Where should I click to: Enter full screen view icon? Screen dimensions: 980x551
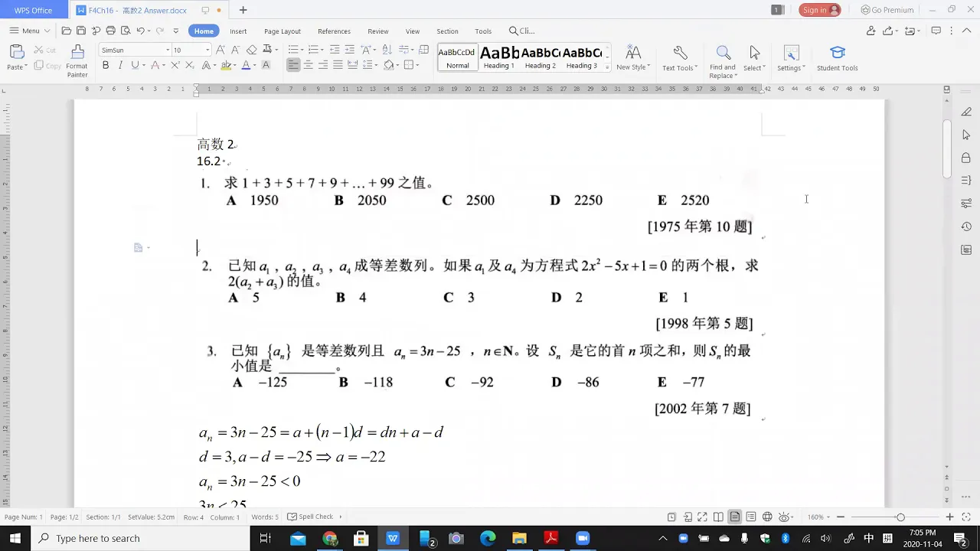702,517
